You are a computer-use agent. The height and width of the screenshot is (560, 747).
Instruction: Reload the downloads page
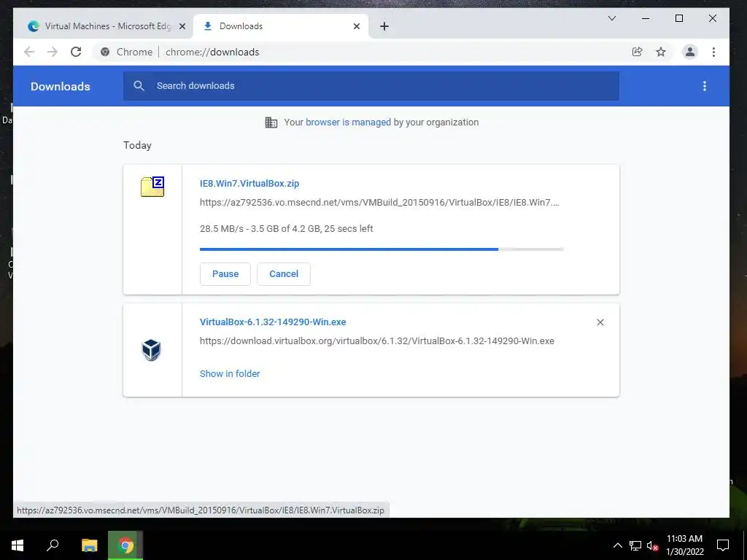click(x=76, y=52)
